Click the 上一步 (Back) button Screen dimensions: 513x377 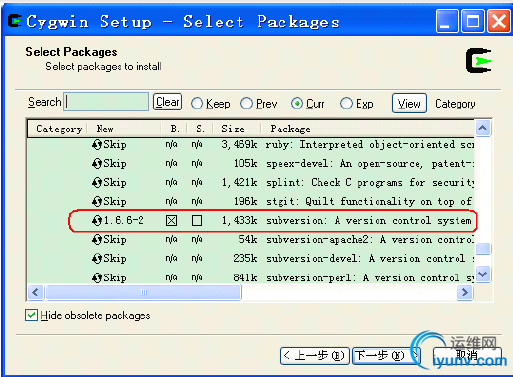click(x=315, y=356)
